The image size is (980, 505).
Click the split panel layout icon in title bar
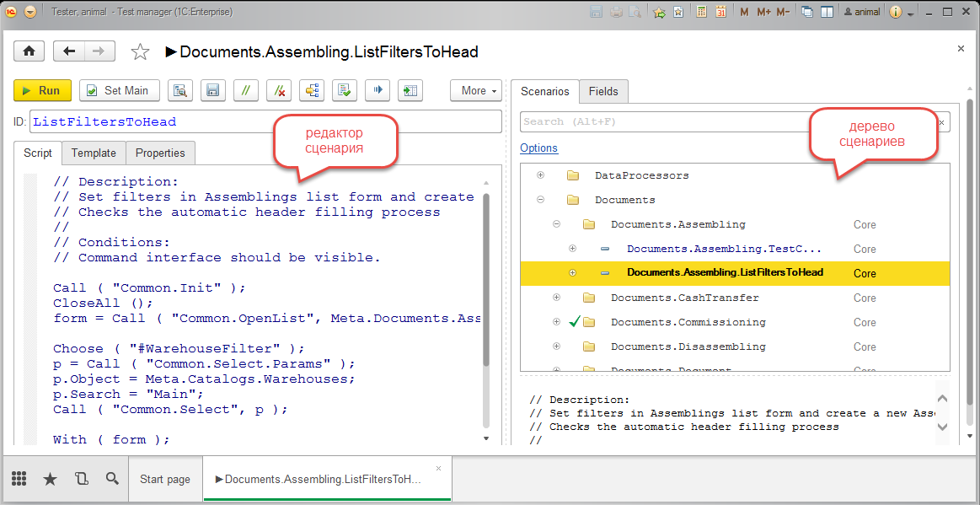(x=827, y=12)
